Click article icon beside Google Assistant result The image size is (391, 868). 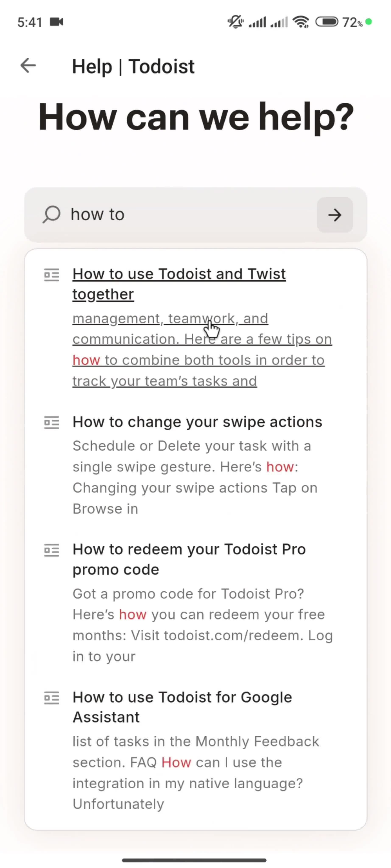(52, 698)
